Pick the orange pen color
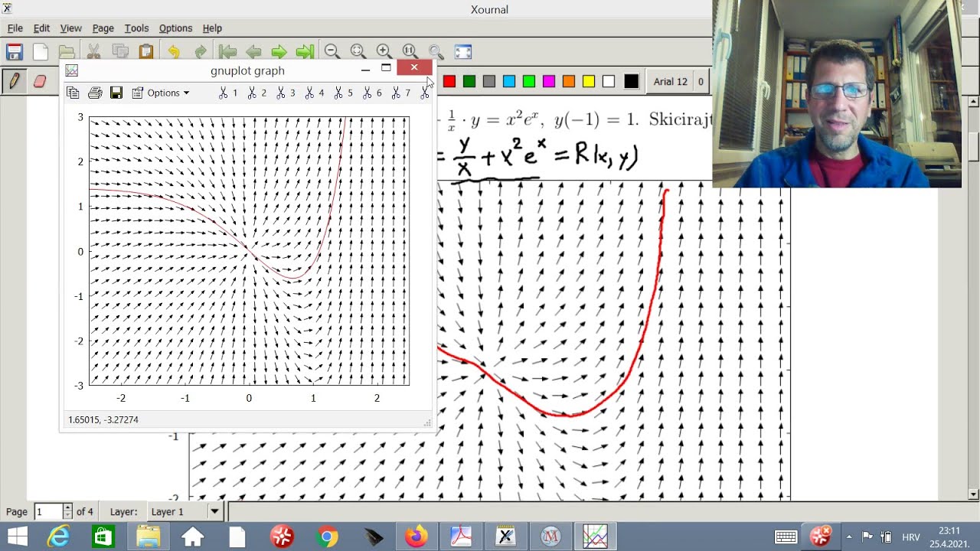The height and width of the screenshot is (551, 980). coord(569,81)
